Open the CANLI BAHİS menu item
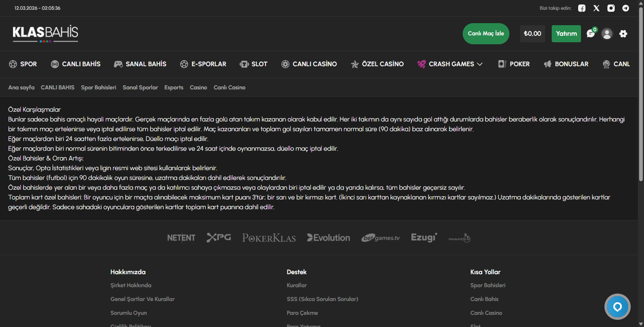 click(76, 64)
